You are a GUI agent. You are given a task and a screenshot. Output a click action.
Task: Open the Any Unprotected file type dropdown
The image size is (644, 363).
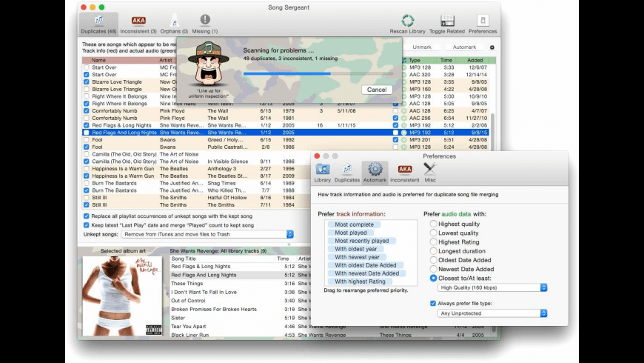(x=492, y=313)
